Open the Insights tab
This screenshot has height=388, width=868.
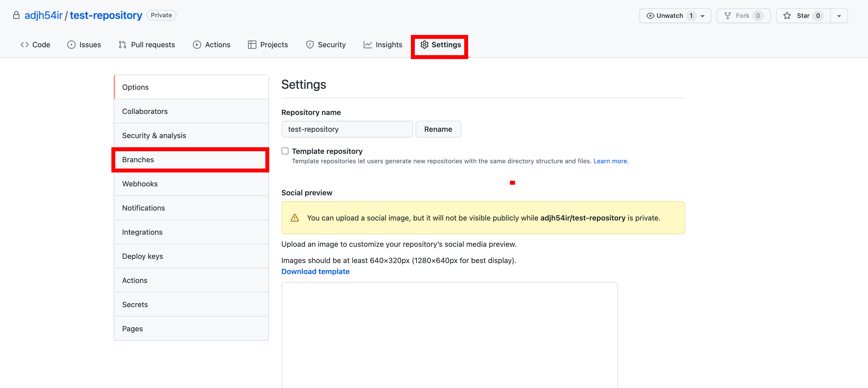(x=383, y=45)
